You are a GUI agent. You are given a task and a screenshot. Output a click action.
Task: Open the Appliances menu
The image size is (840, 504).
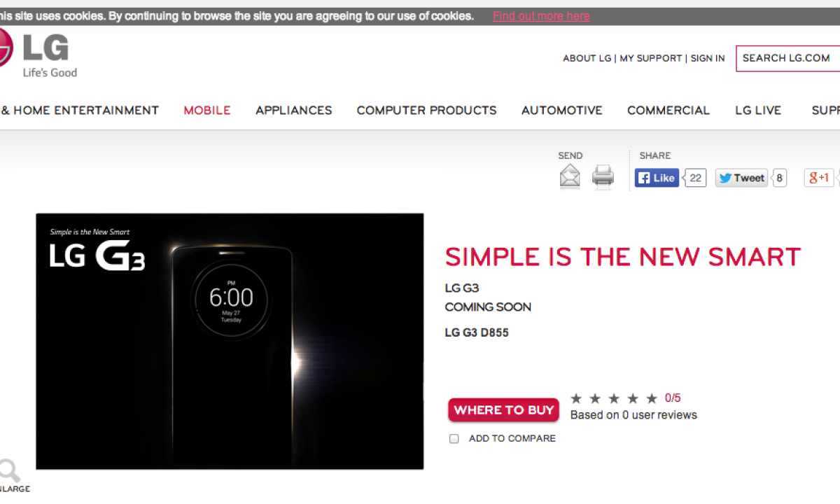tap(294, 110)
